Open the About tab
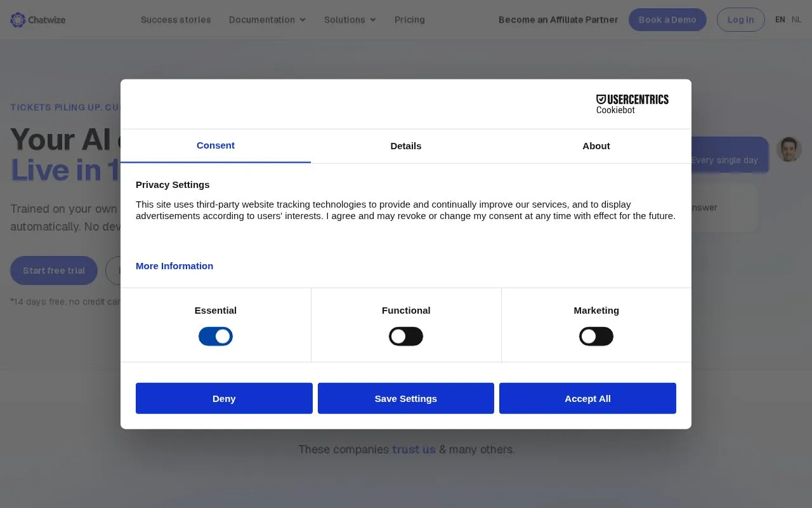The width and height of the screenshot is (812, 508). [596, 146]
